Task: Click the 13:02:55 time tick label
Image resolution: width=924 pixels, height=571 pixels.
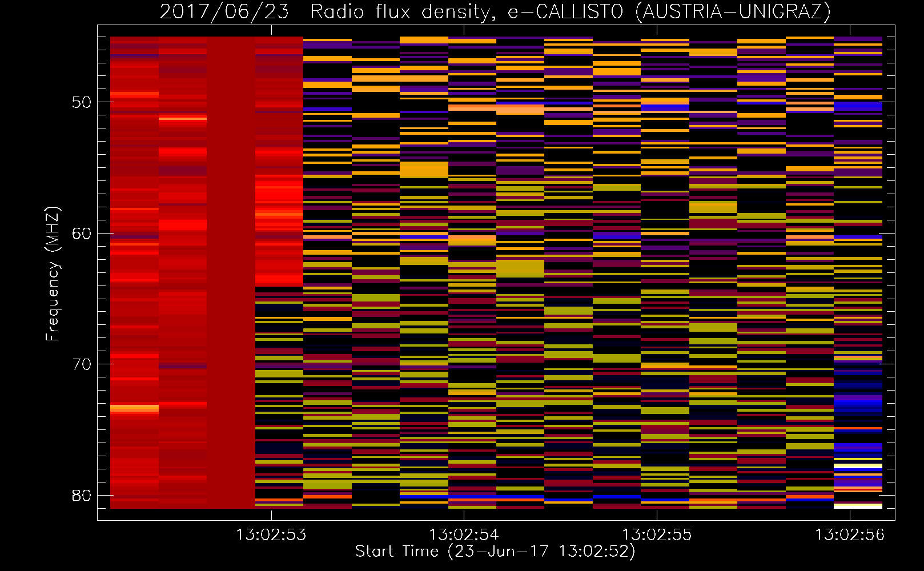Action: [657, 535]
